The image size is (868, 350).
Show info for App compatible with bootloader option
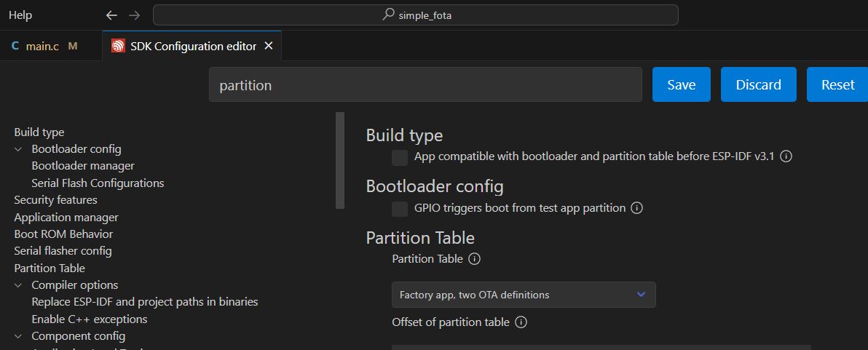click(x=786, y=156)
